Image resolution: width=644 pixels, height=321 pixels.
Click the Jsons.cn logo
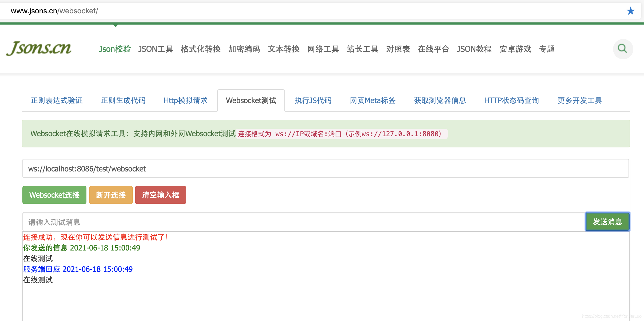point(39,48)
